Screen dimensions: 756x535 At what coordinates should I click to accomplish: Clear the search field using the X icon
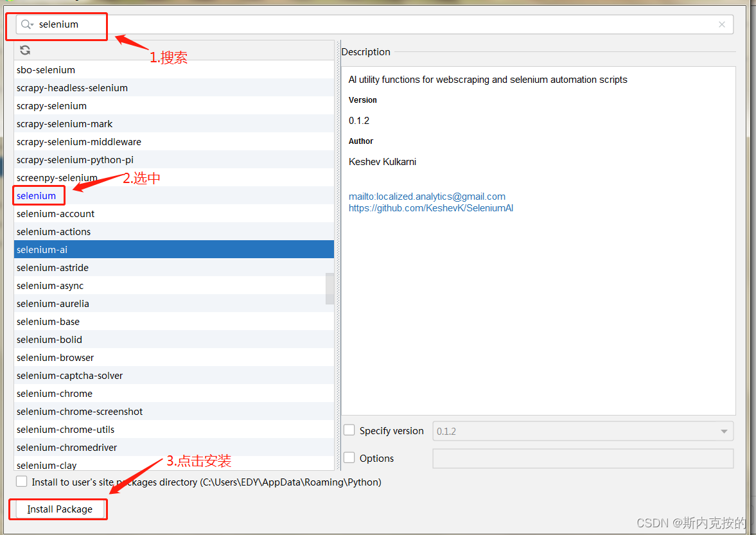pos(721,24)
